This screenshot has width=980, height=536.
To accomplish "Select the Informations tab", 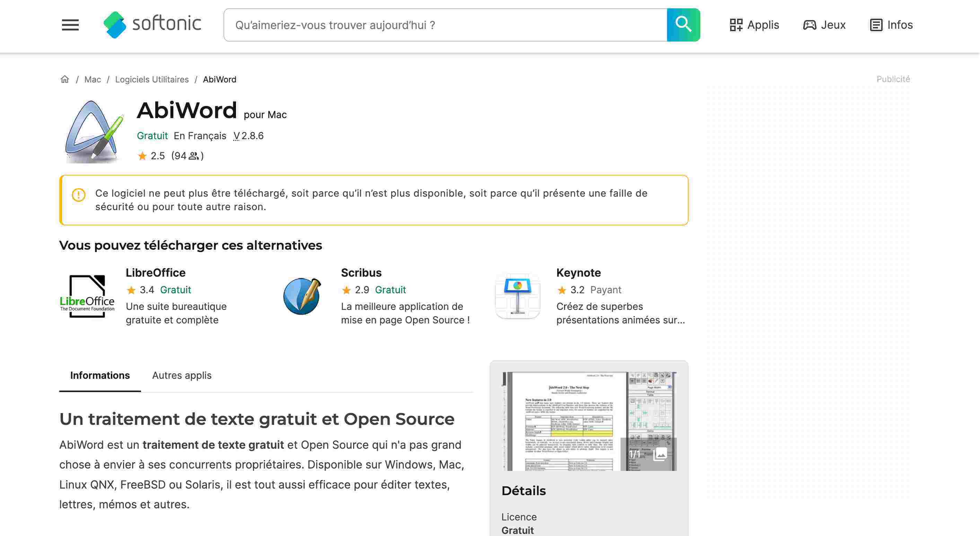I will point(100,375).
